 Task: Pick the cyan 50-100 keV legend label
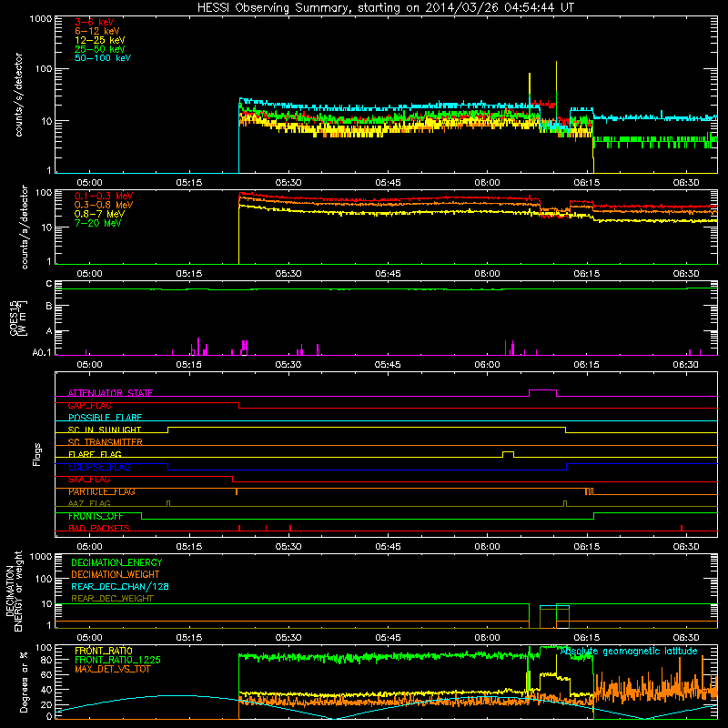point(103,58)
